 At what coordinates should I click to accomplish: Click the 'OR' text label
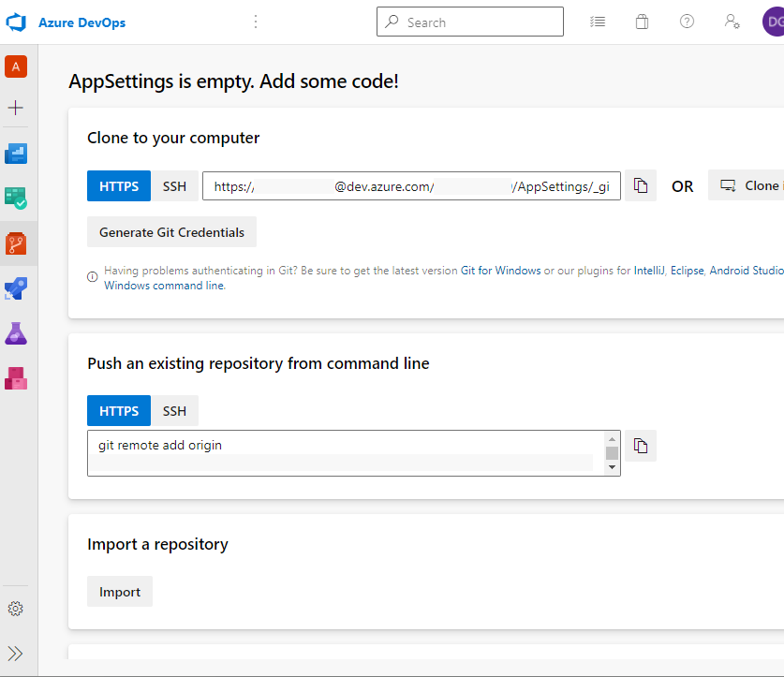click(682, 186)
